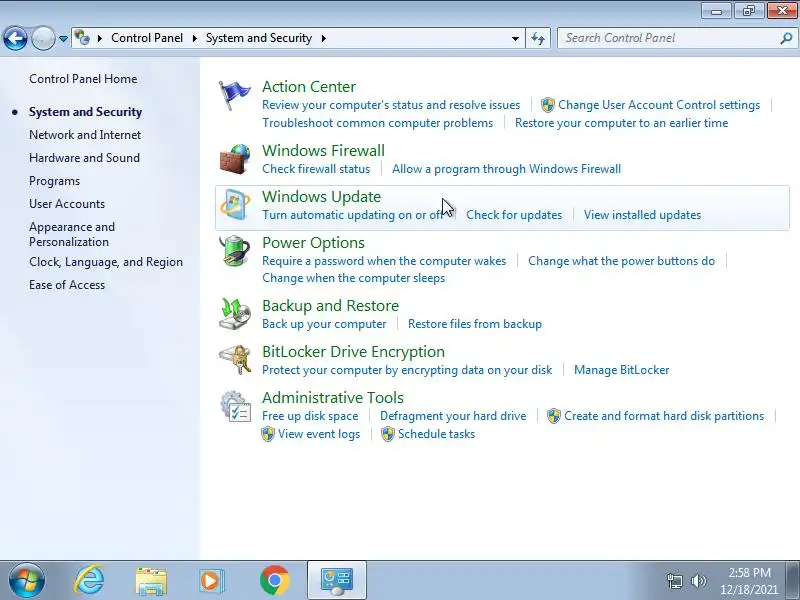The height and width of the screenshot is (600, 800).
Task: Open the Power Options heading link
Action: click(x=313, y=243)
